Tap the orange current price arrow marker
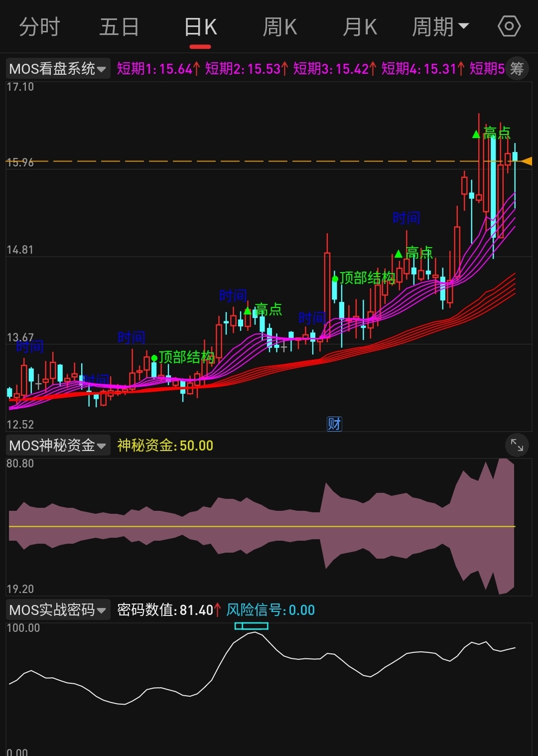538x756 pixels. click(526, 161)
